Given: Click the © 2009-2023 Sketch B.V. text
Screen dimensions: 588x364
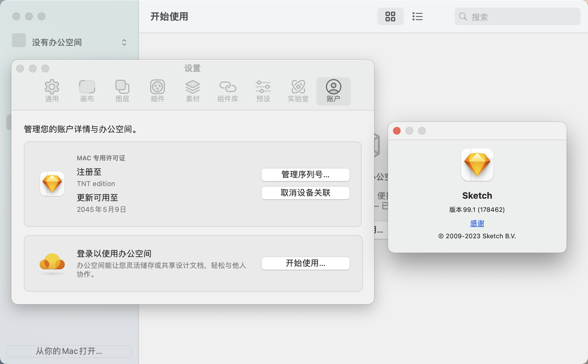Looking at the screenshot, I should [x=477, y=236].
